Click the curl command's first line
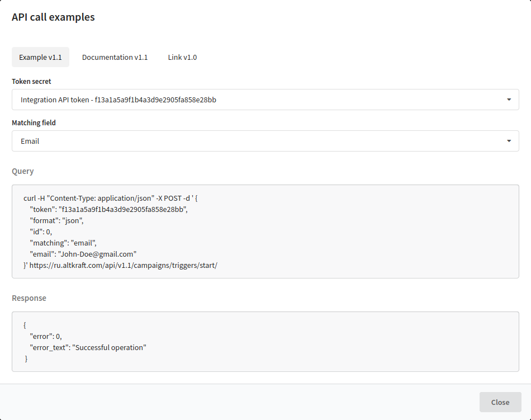 click(111, 198)
